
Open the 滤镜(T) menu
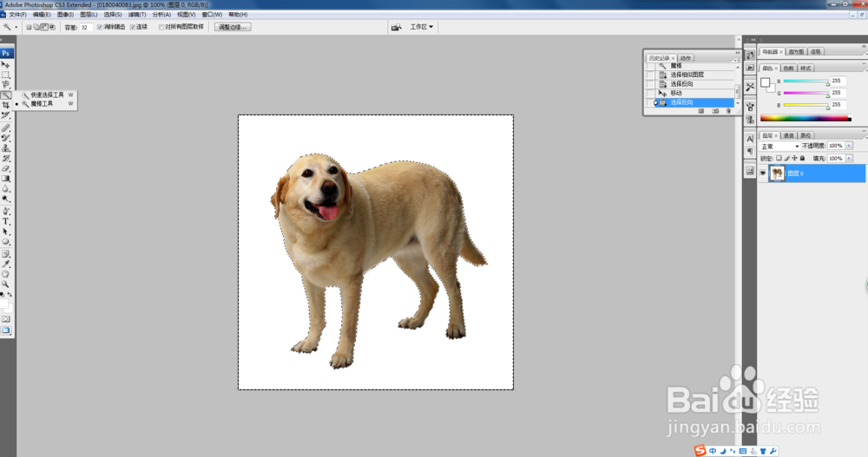point(136,15)
